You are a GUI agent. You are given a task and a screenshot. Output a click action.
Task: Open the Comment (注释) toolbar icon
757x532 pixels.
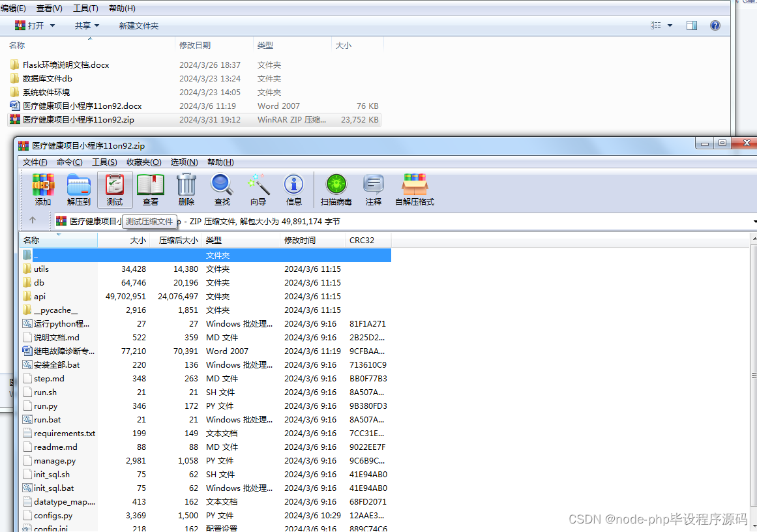[x=373, y=189]
